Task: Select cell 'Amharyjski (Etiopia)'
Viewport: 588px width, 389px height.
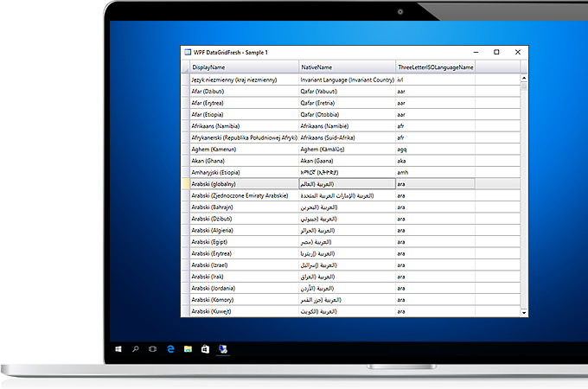Action: point(244,172)
